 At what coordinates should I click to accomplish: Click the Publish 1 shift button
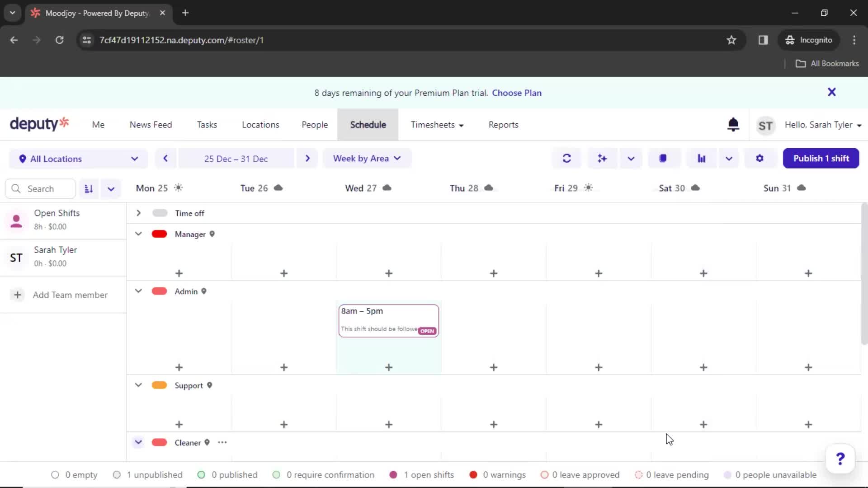coord(821,159)
